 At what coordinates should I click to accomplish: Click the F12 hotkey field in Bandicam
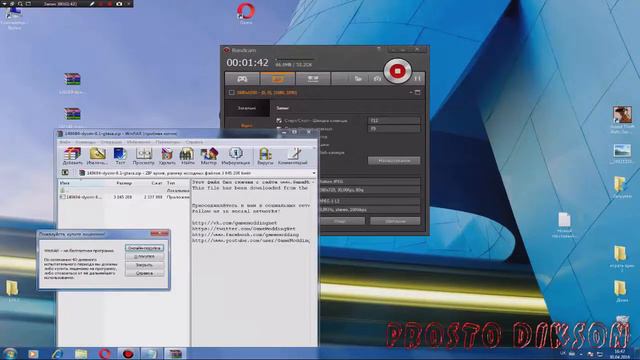[x=394, y=120]
